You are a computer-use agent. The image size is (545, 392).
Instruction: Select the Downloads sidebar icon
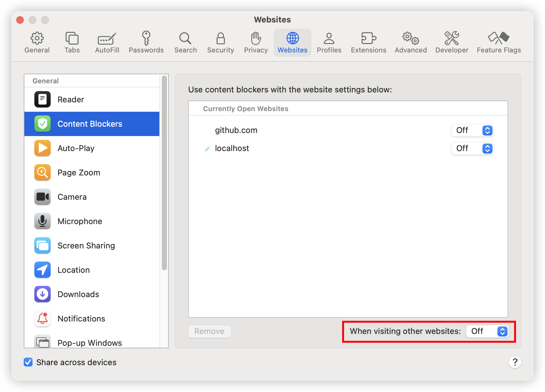point(42,294)
